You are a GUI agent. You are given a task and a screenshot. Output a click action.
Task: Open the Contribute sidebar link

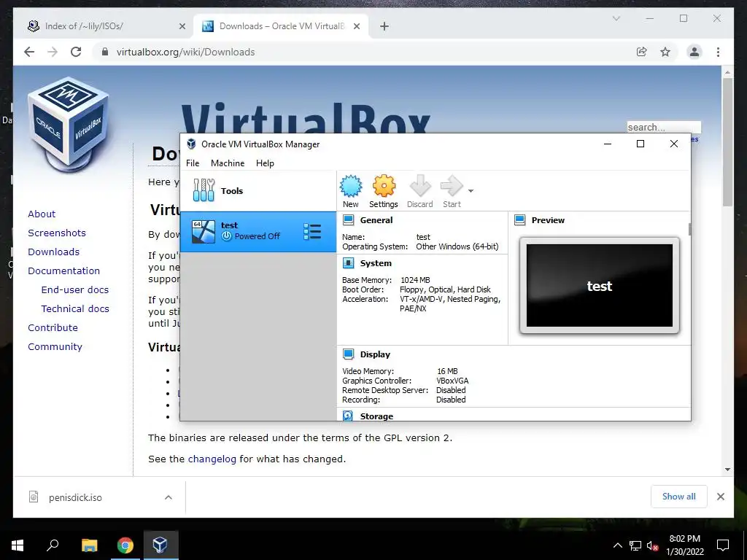(53, 328)
